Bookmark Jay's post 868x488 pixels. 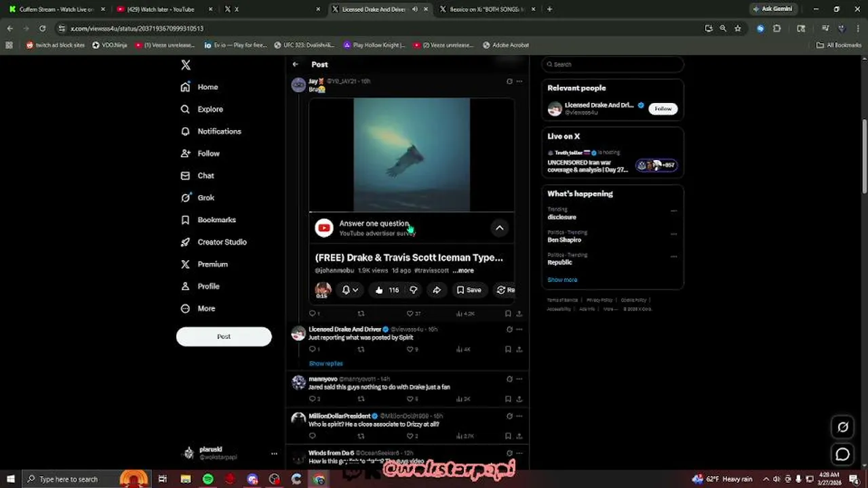pyautogui.click(x=508, y=313)
